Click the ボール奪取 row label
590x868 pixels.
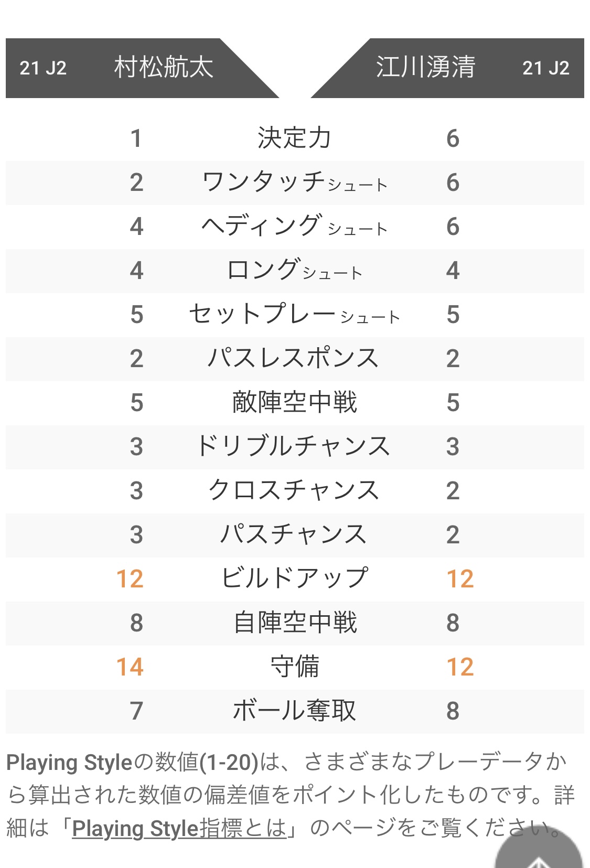coord(294,711)
